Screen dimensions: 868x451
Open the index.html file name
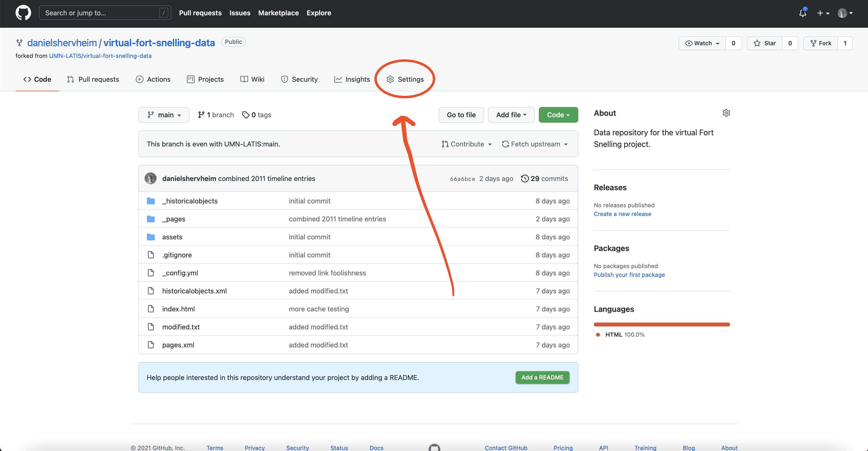coord(178,309)
